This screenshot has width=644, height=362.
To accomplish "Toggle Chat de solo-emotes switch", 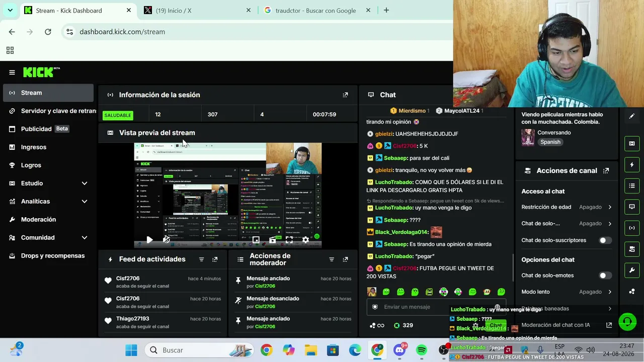I will 605,276.
